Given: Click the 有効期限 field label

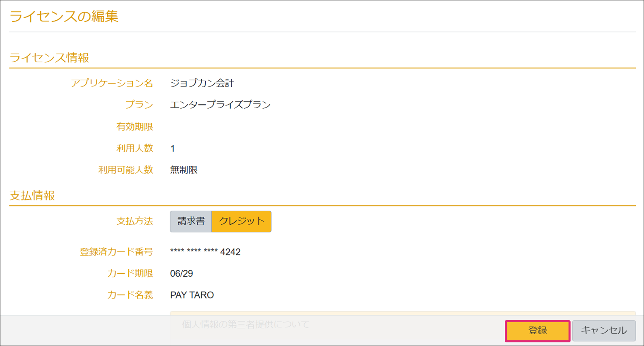Looking at the screenshot, I should click(134, 127).
